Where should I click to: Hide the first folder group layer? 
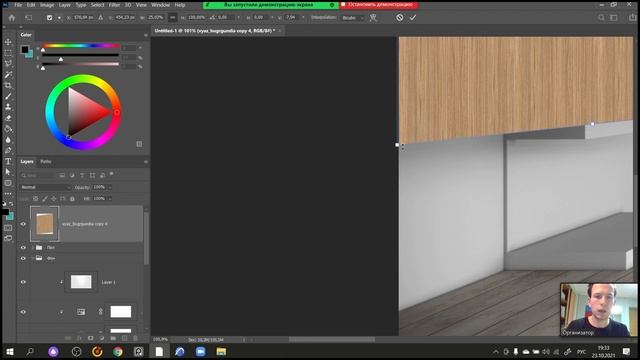click(x=23, y=247)
